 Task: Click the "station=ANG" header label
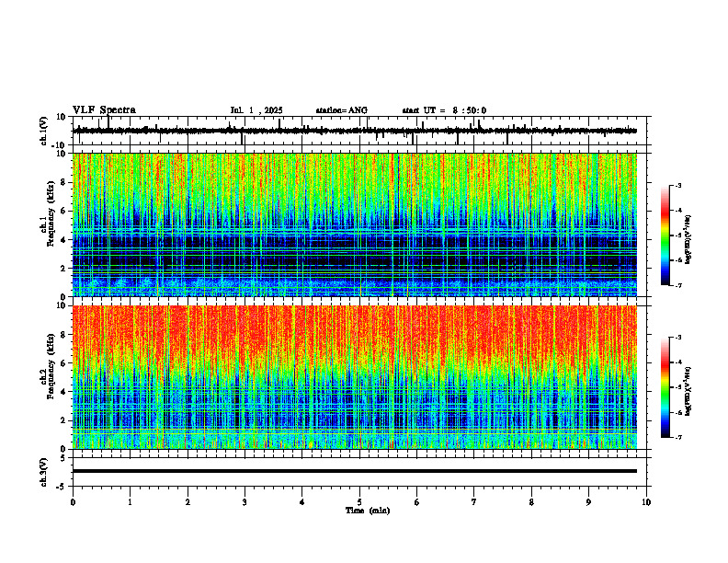[x=342, y=110]
